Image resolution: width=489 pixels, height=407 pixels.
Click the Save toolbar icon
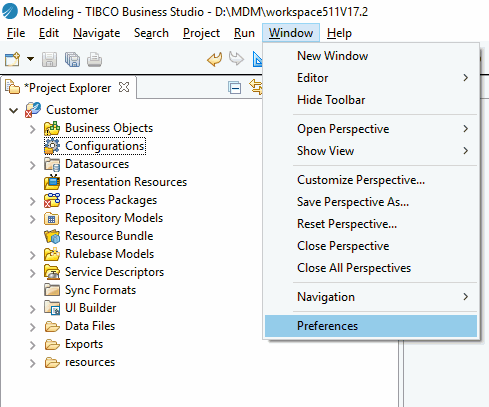click(49, 60)
